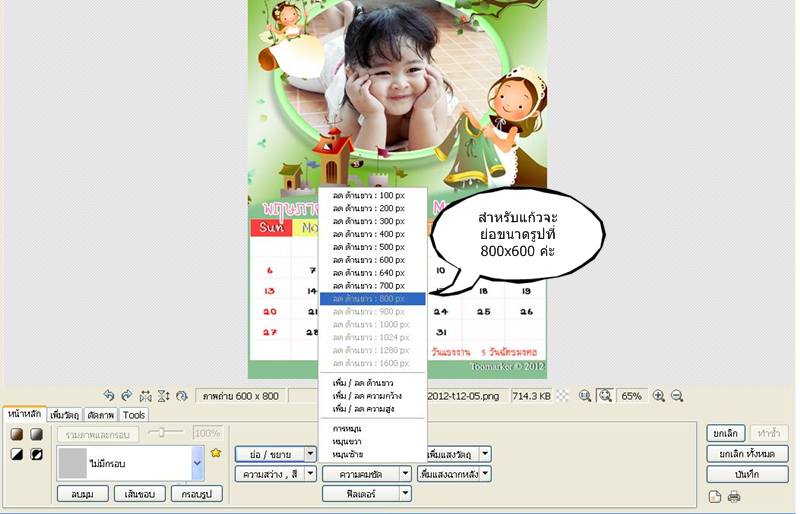The image size is (800, 514).
Task: Expand the arrow beside เพิ่มแสงฉากหลัง
Action: tap(486, 474)
